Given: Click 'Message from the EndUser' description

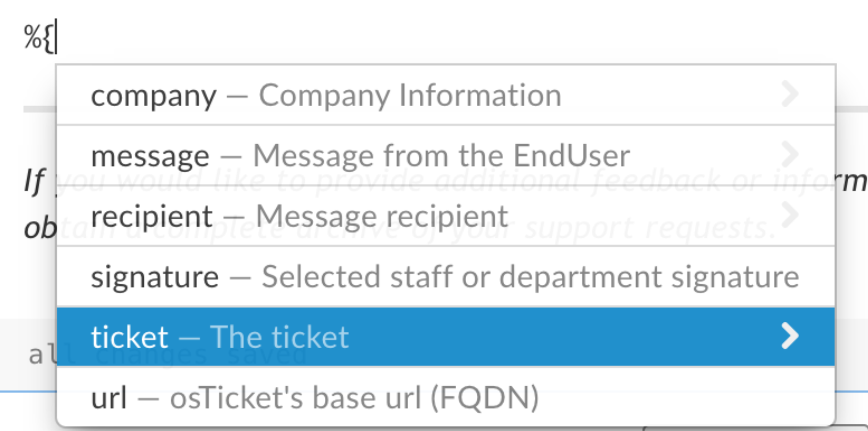Looking at the screenshot, I should point(441,155).
